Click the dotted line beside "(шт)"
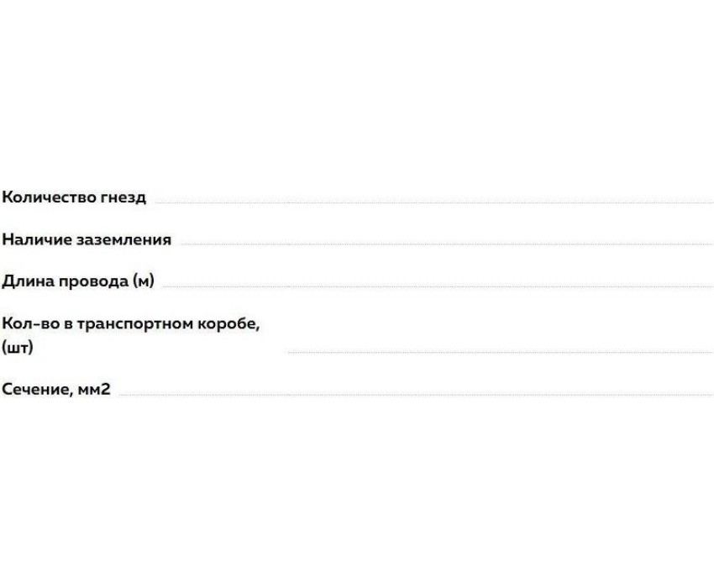Image resolution: width=714 pixels, height=588 pixels. point(500,352)
